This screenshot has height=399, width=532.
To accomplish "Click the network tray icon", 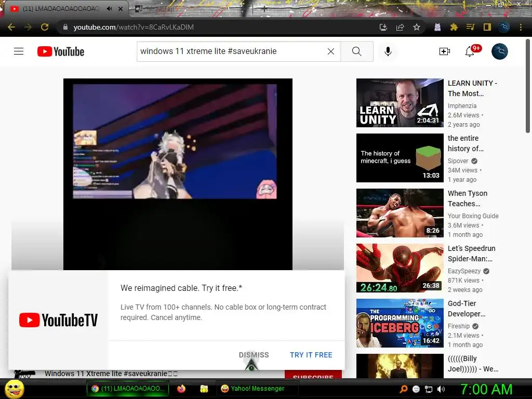I will pyautogui.click(x=429, y=389).
